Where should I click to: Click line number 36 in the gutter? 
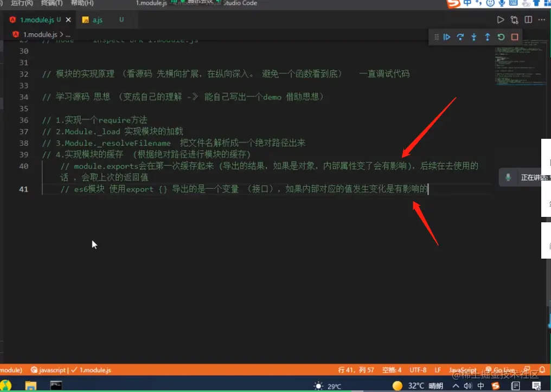click(x=23, y=120)
